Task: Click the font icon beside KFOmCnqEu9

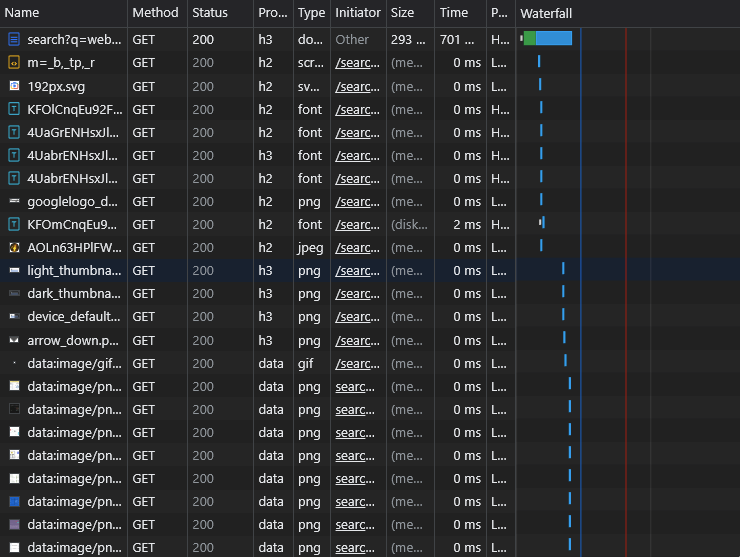Action: 14,224
